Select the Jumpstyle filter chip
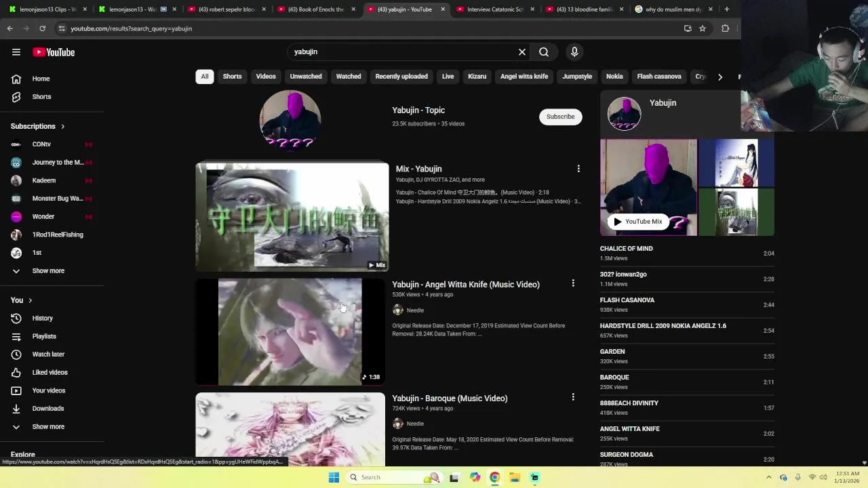868x488 pixels. 577,77
